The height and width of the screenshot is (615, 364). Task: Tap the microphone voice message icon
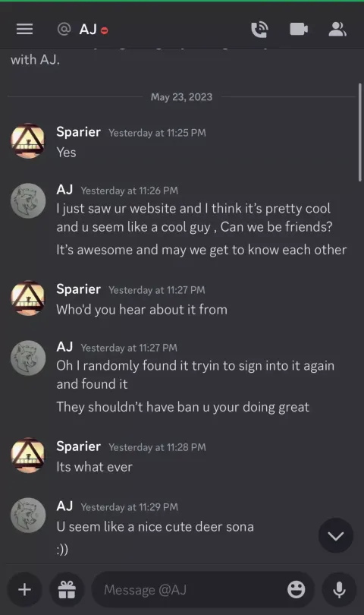click(339, 589)
